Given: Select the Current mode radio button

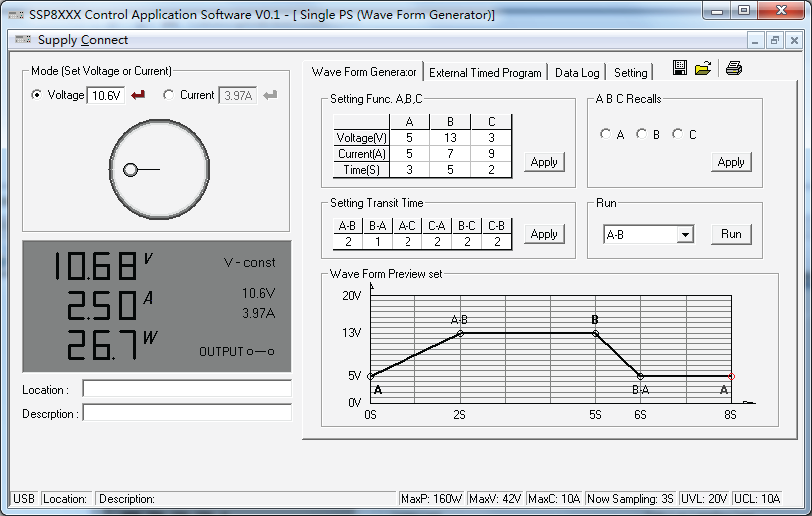Looking at the screenshot, I should click(x=168, y=95).
